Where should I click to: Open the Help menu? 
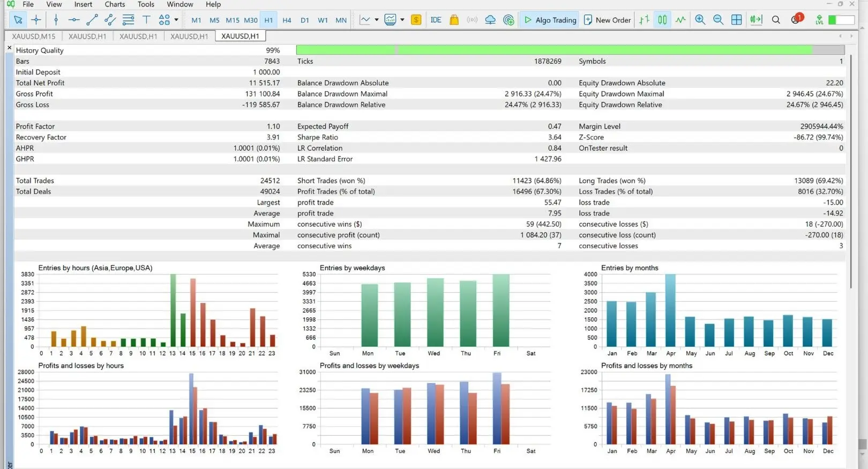(213, 4)
